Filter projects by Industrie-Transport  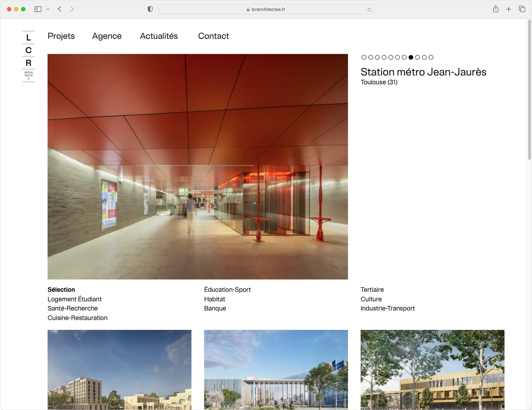pyautogui.click(x=387, y=308)
